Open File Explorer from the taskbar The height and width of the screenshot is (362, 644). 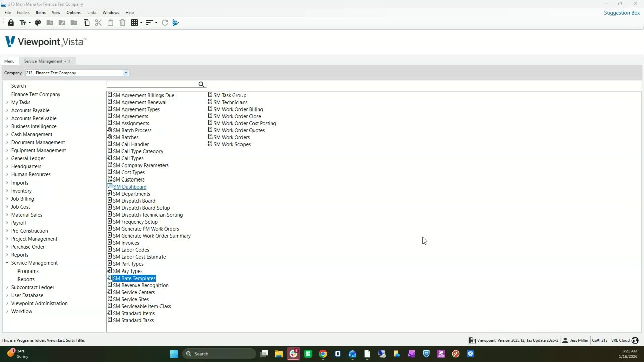coord(279,354)
